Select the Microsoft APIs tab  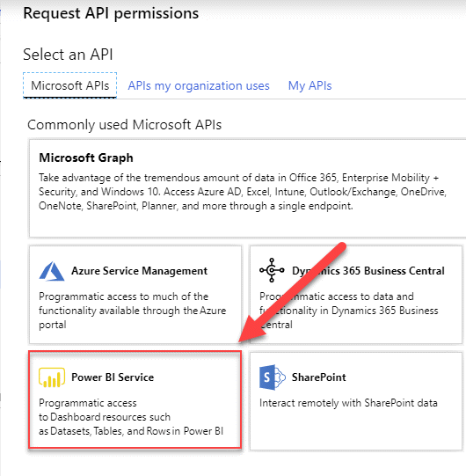(69, 85)
